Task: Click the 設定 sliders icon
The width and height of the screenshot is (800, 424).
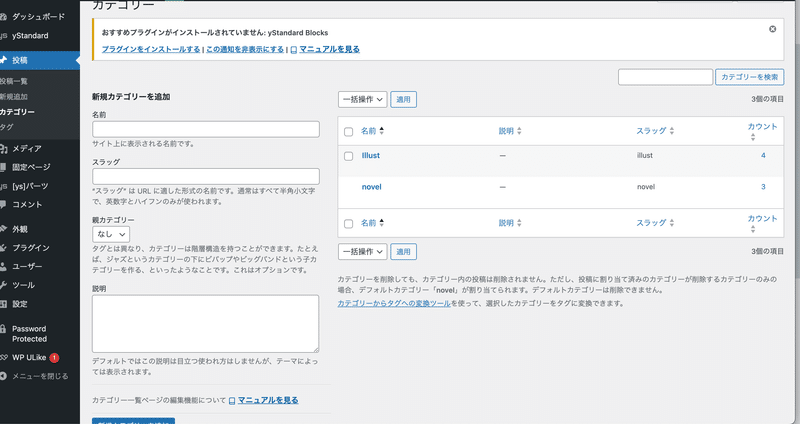Action: (x=4, y=304)
